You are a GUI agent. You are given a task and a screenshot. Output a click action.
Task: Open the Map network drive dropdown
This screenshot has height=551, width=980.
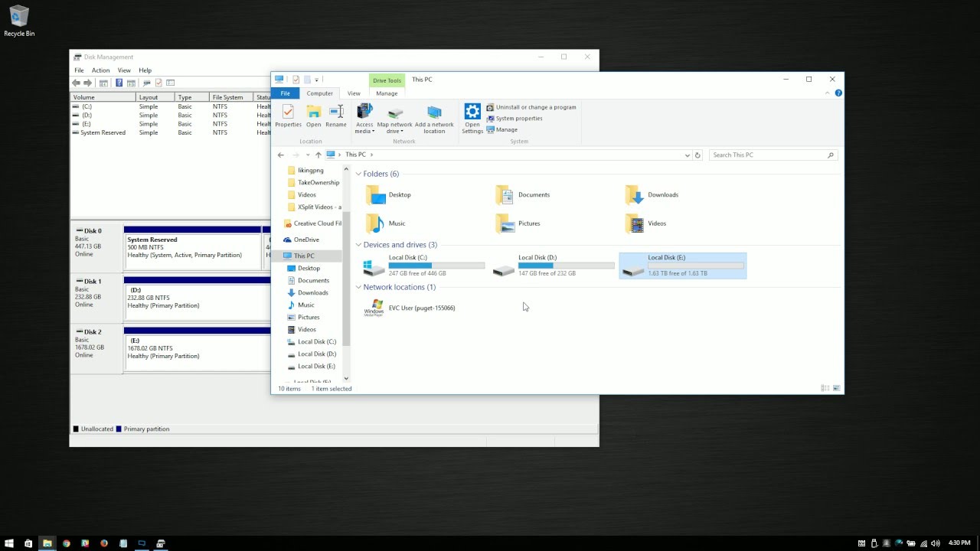point(394,119)
